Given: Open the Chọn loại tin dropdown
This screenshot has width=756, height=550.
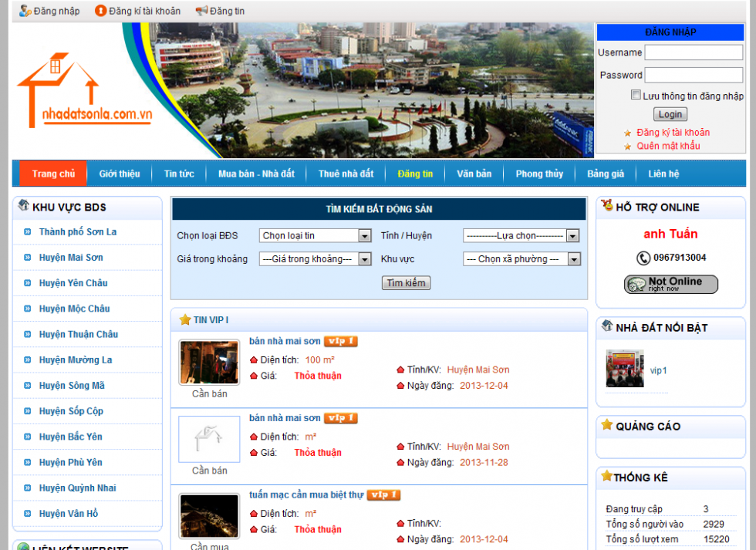Looking at the screenshot, I should [x=315, y=236].
